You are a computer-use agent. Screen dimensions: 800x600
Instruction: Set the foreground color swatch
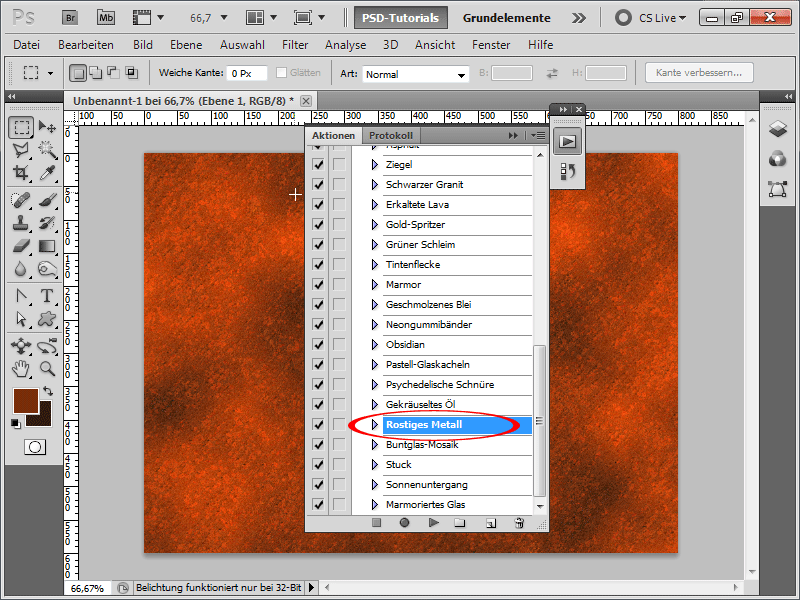point(26,401)
